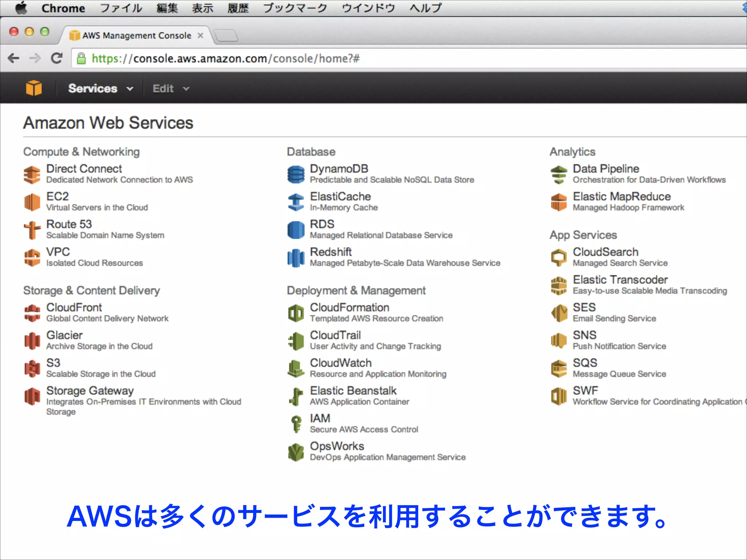
Task: Open the 編集 menu
Action: (x=167, y=8)
